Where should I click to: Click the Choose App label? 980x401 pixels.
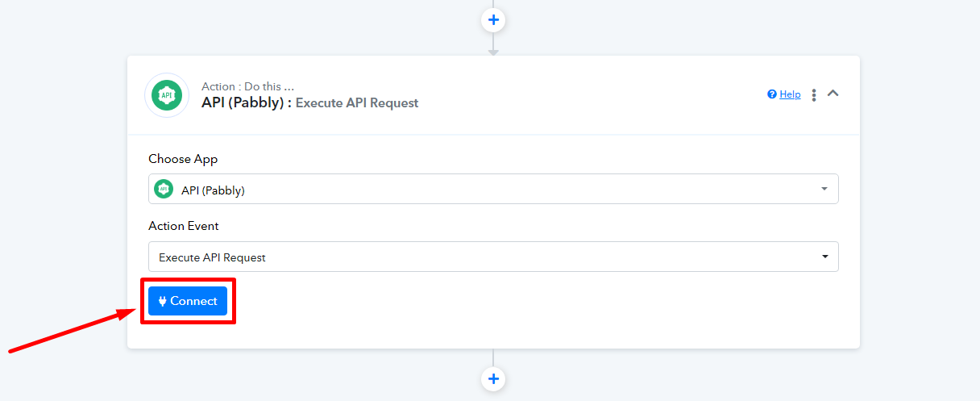[x=183, y=159]
